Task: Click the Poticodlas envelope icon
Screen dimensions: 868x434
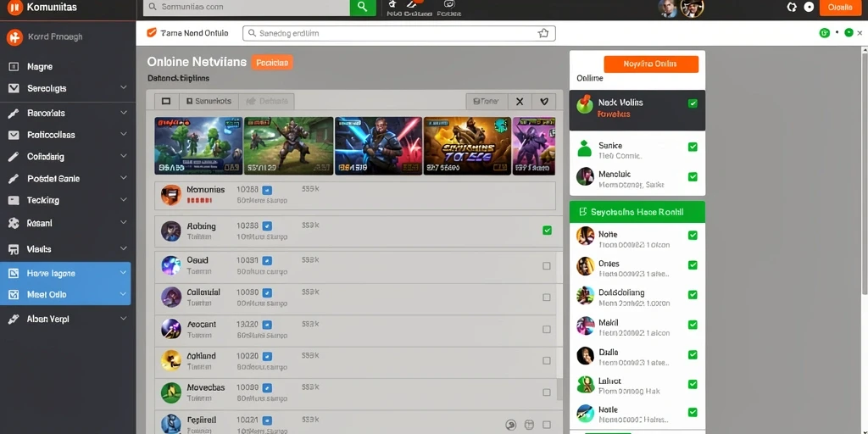Action: click(x=14, y=135)
